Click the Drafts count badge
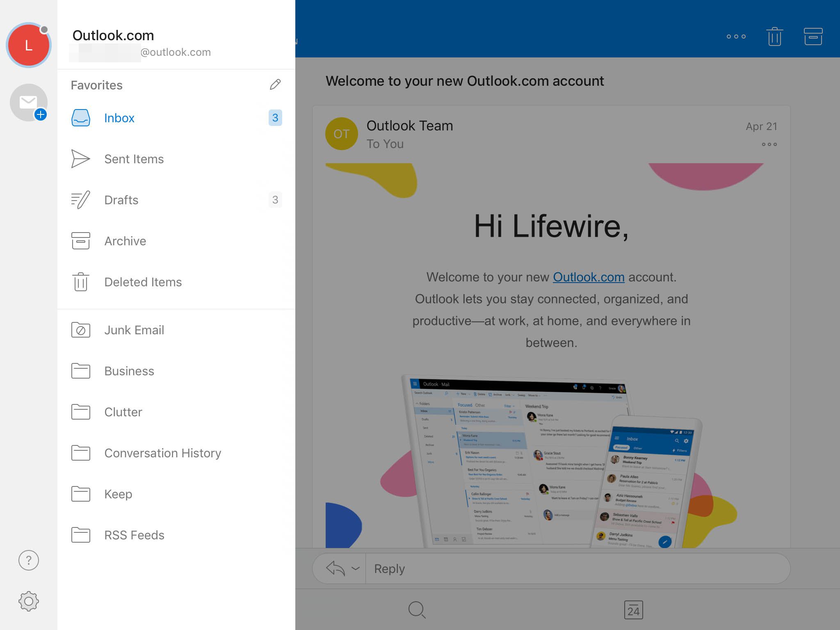 click(275, 200)
